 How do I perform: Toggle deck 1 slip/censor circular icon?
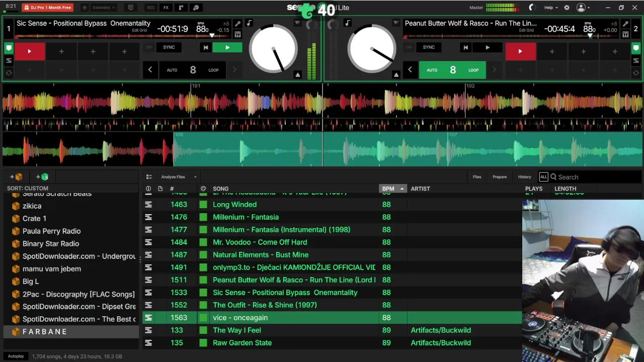point(9,72)
